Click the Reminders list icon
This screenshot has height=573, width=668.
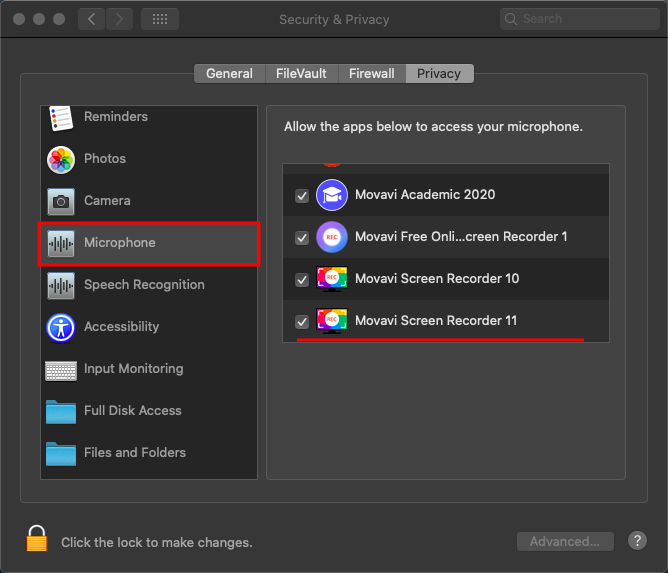click(x=61, y=118)
